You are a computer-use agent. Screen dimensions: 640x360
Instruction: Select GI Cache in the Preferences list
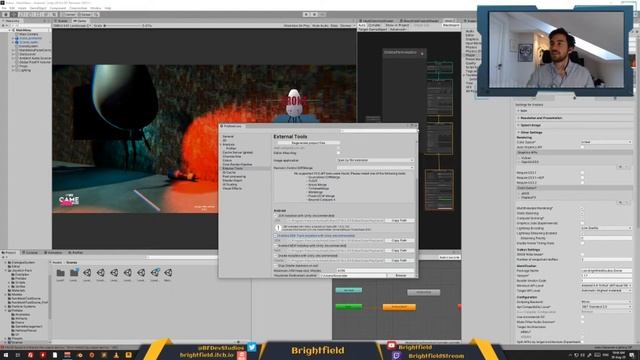[229, 172]
